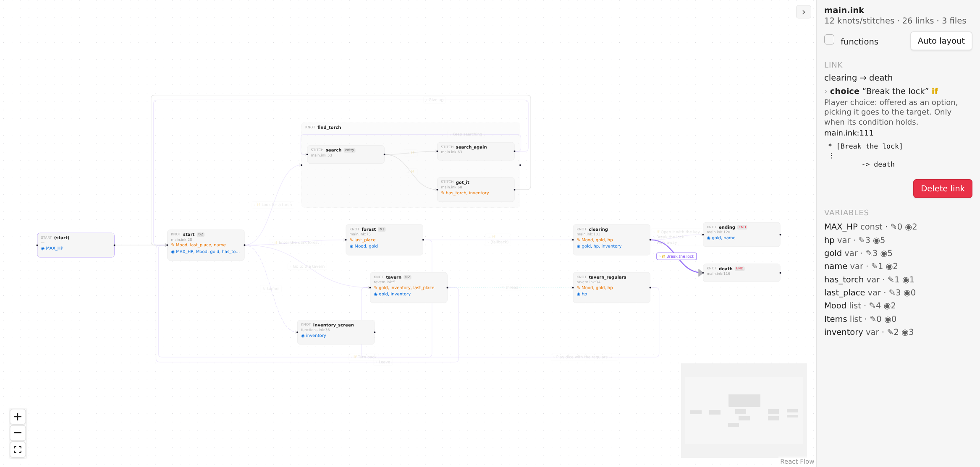Select the got_it stitch node
Screen dimensions: 980x467
click(x=476, y=190)
